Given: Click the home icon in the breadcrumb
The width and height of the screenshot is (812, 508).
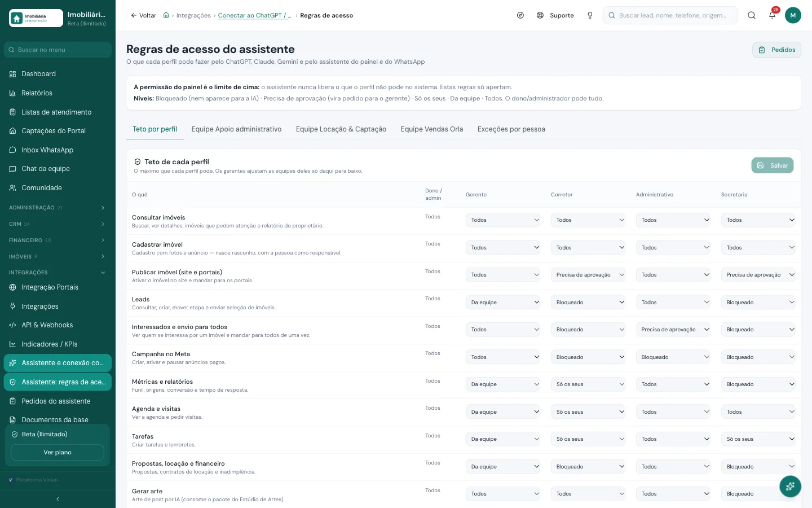Looking at the screenshot, I should click(x=166, y=15).
